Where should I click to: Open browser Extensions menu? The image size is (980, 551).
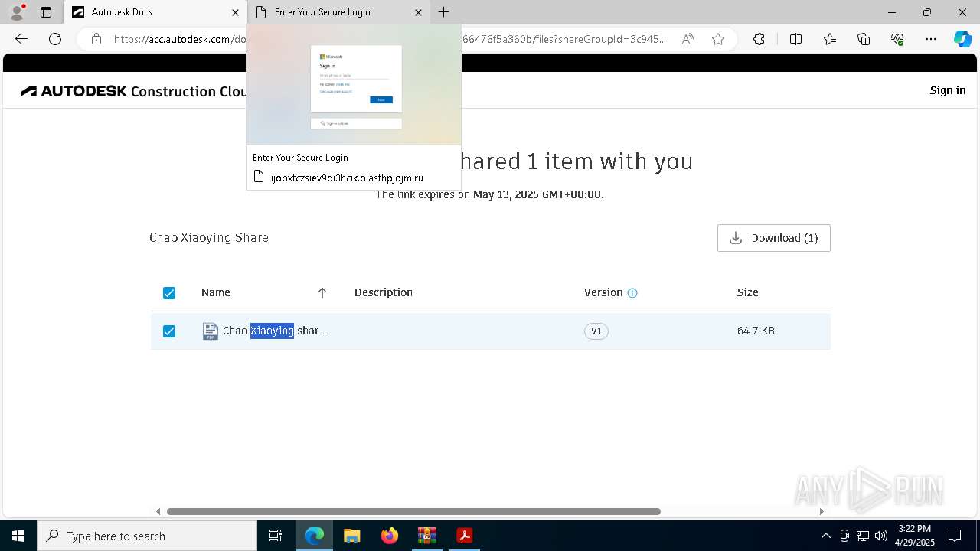[x=759, y=39]
